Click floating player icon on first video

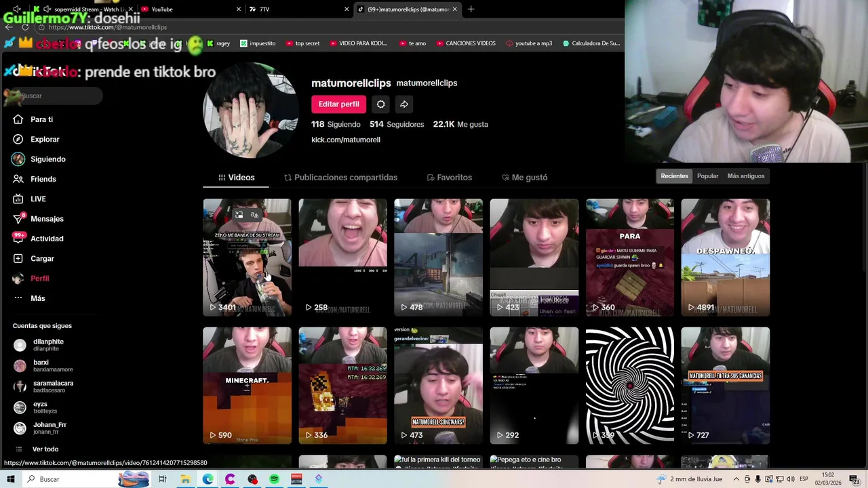[x=239, y=215]
